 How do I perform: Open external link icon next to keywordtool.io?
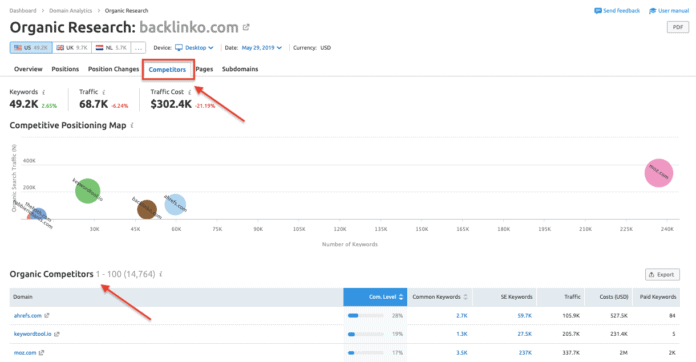[x=56, y=334]
